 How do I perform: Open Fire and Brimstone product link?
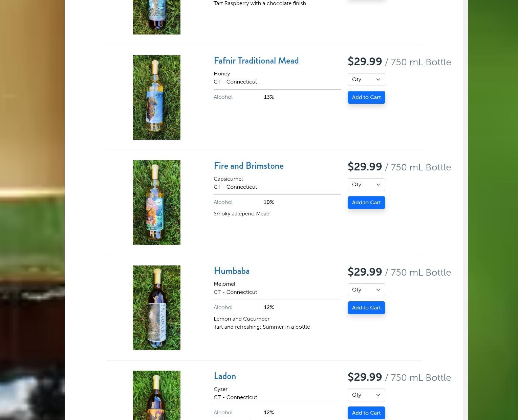(249, 166)
